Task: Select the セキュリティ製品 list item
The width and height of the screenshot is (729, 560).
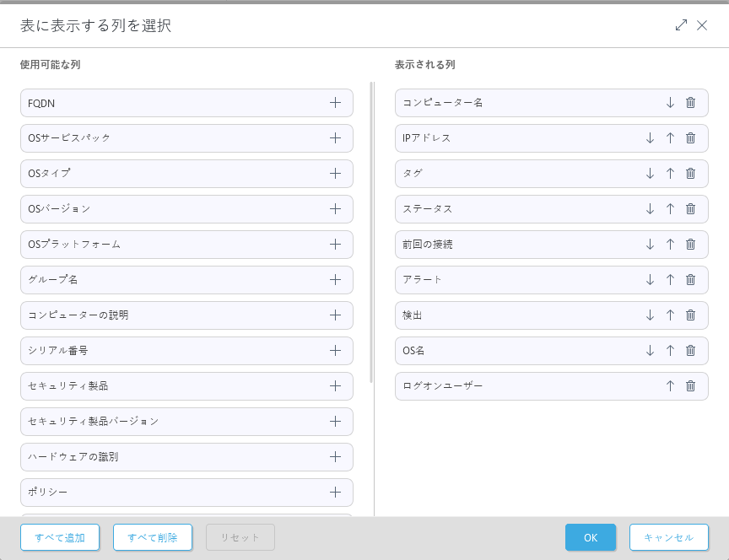Action: [169, 386]
